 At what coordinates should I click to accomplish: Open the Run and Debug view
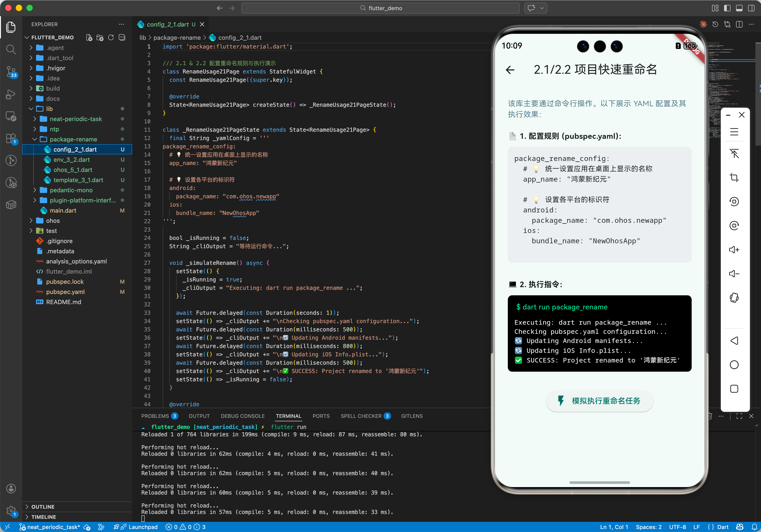click(x=11, y=94)
